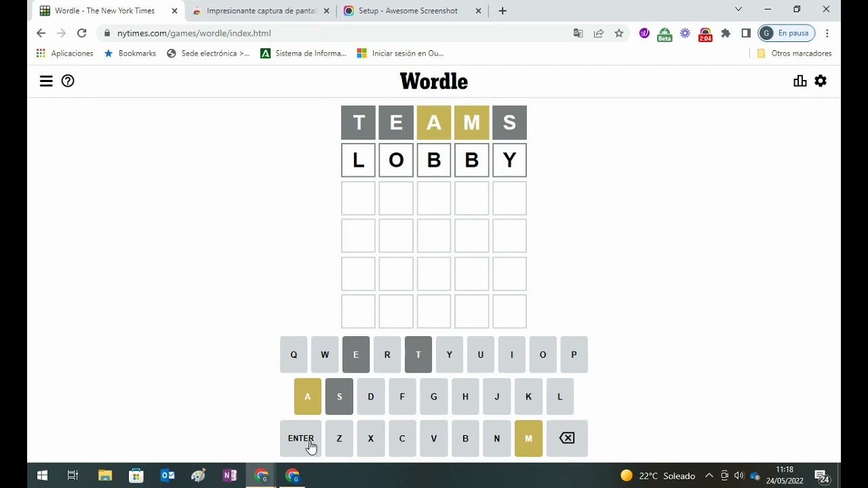This screenshot has height=488, width=868.
Task: Open Sistema de Informa... bookmark
Action: 303,54
